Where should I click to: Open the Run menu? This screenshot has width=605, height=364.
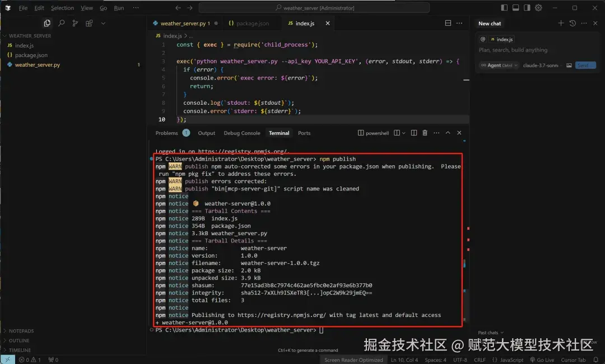(x=119, y=8)
